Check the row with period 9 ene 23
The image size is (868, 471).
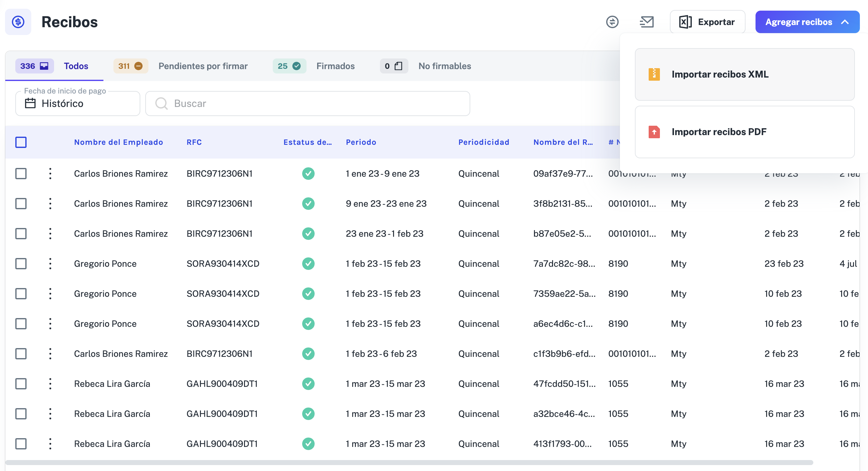(21, 204)
